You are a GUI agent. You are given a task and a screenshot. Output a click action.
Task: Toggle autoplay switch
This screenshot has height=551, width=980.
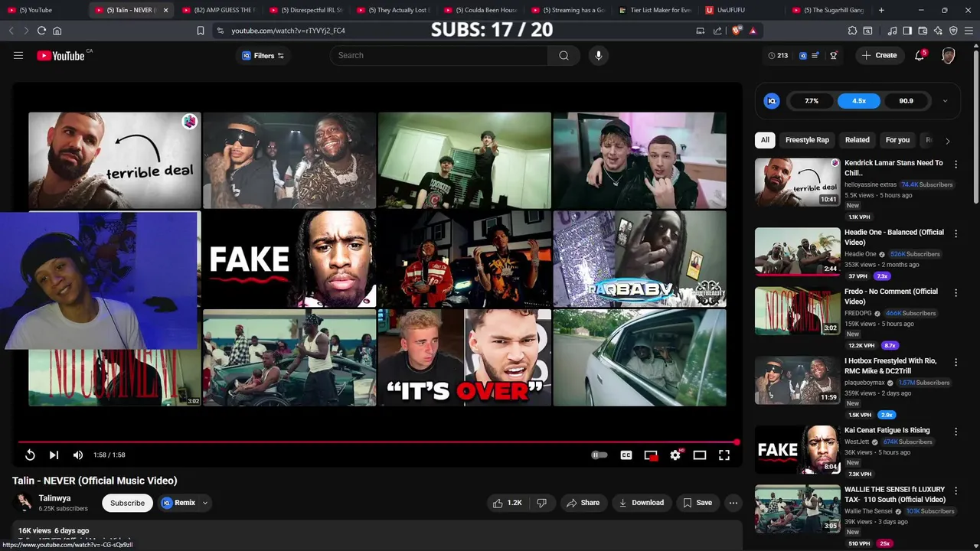[x=599, y=455]
